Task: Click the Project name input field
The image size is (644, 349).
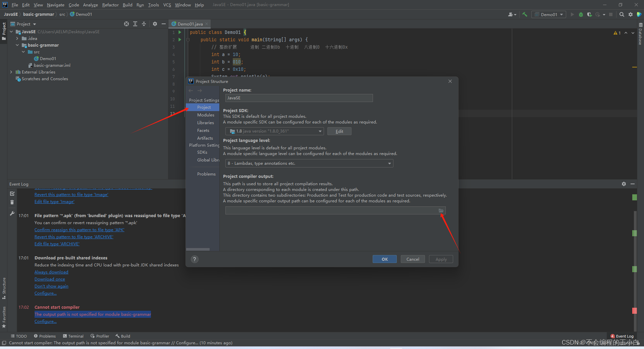Action: coord(299,98)
